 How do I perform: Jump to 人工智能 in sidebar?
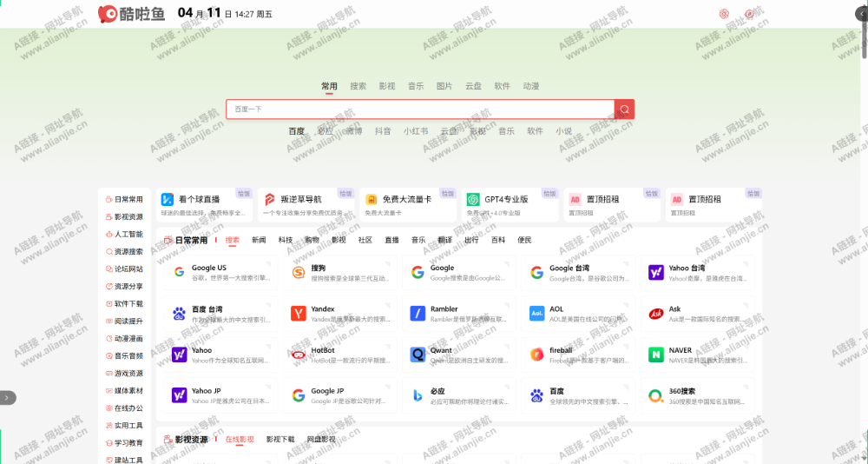124,234
